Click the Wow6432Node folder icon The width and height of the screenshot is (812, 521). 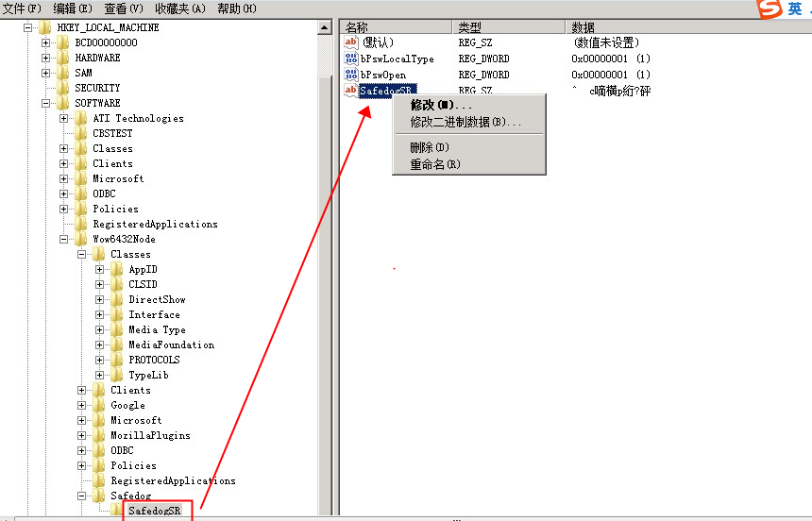(81, 239)
